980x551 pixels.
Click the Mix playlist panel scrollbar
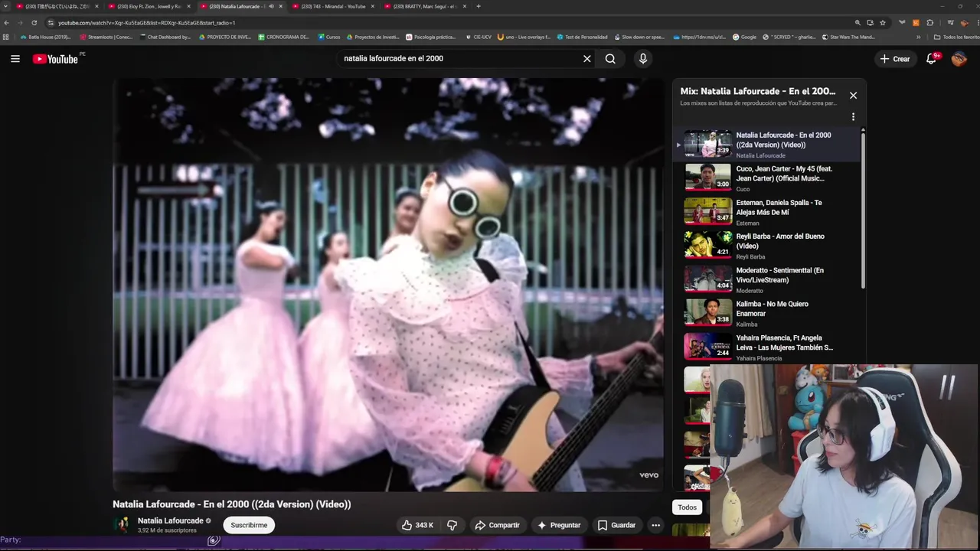[x=863, y=210]
